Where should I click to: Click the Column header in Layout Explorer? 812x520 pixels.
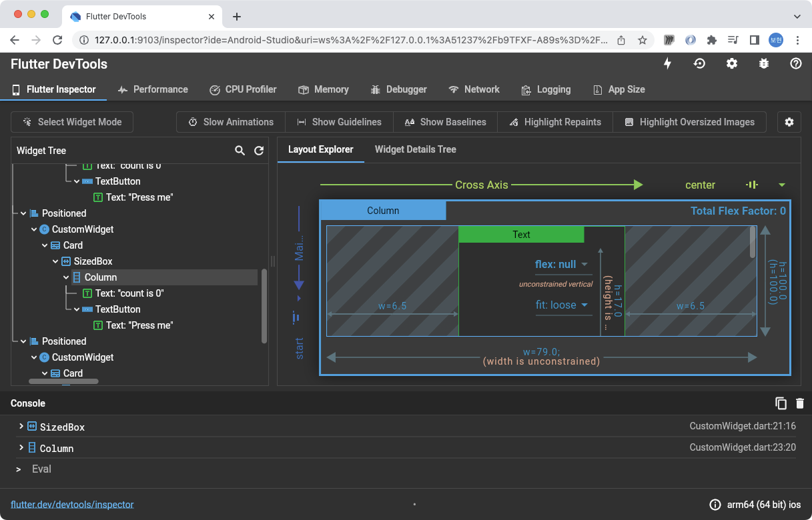pyautogui.click(x=383, y=211)
